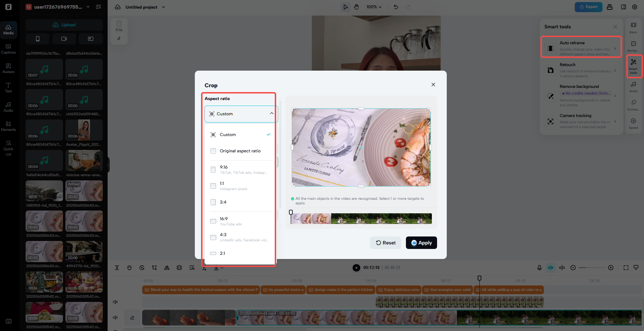
Task: Check the 1:1 Instagram posts ratio
Action: pos(213,186)
